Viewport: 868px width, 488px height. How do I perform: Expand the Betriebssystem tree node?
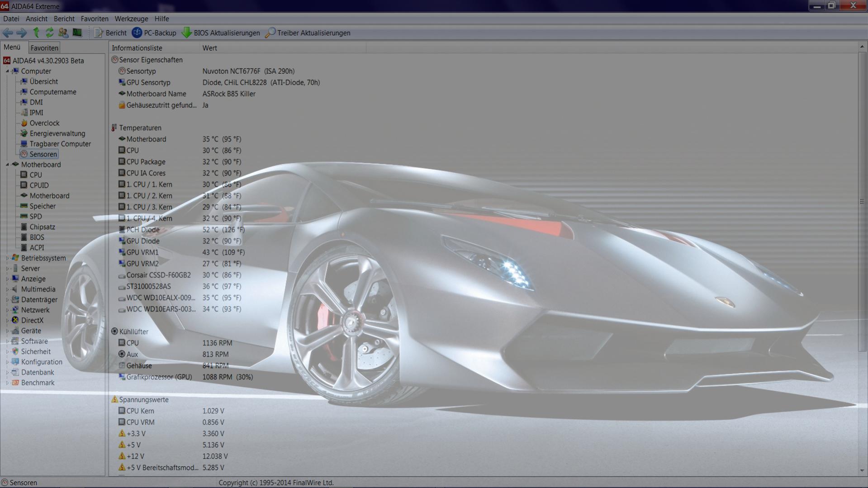pyautogui.click(x=7, y=258)
